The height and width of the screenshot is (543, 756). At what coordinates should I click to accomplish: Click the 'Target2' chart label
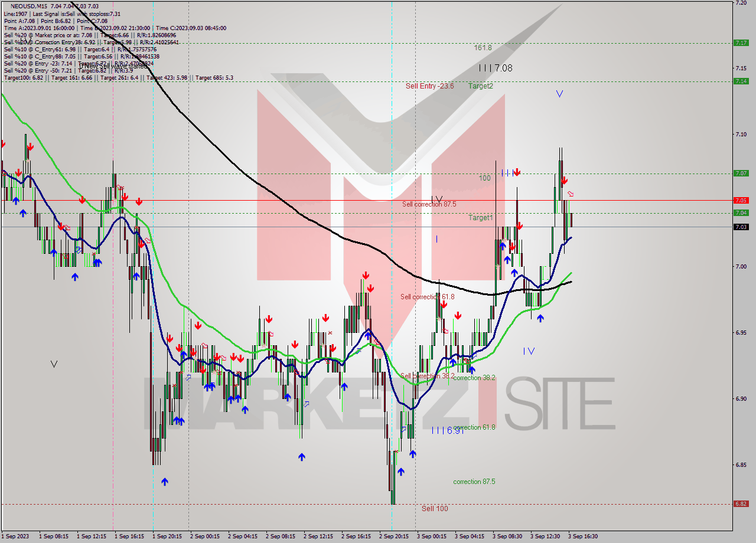481,86
